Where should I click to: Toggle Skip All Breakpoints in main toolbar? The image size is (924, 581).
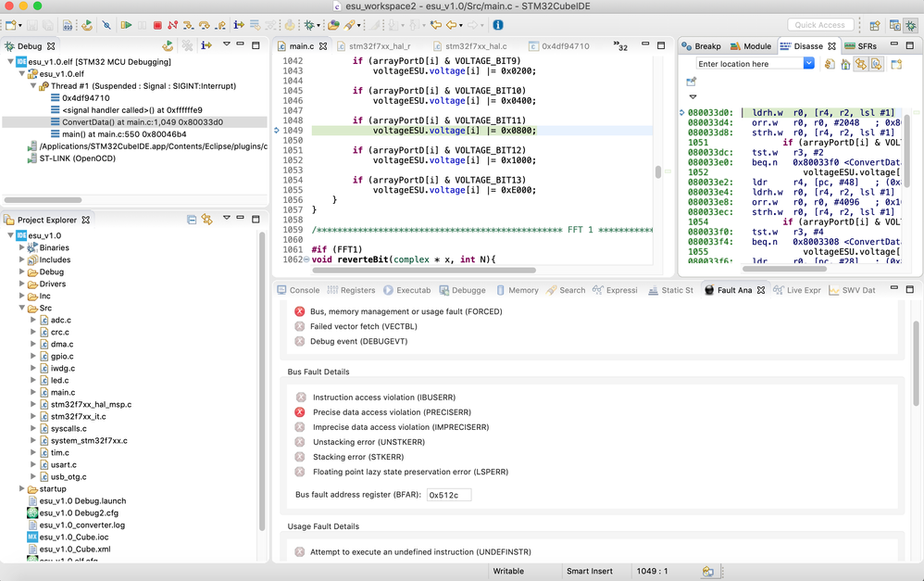106,25
